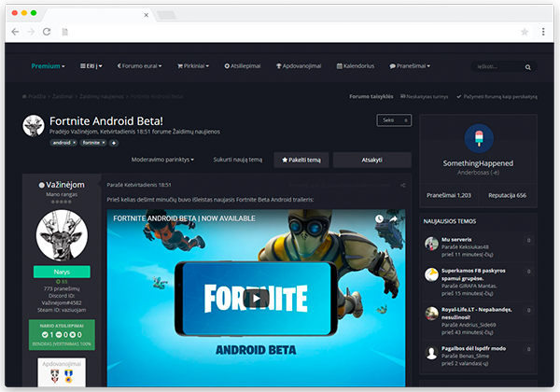
Task: Click the video share arrow icon
Action: [x=394, y=218]
